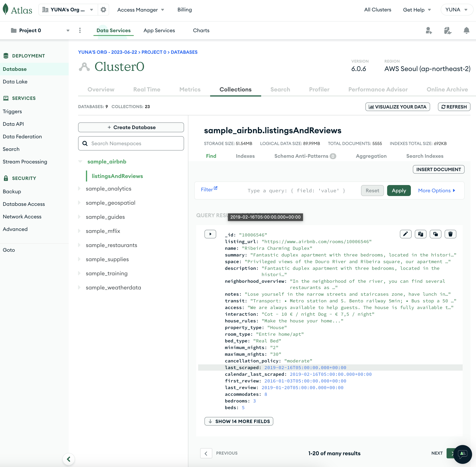Clone document 10006546
Image resolution: width=476 pixels, height=467 pixels.
436,234
